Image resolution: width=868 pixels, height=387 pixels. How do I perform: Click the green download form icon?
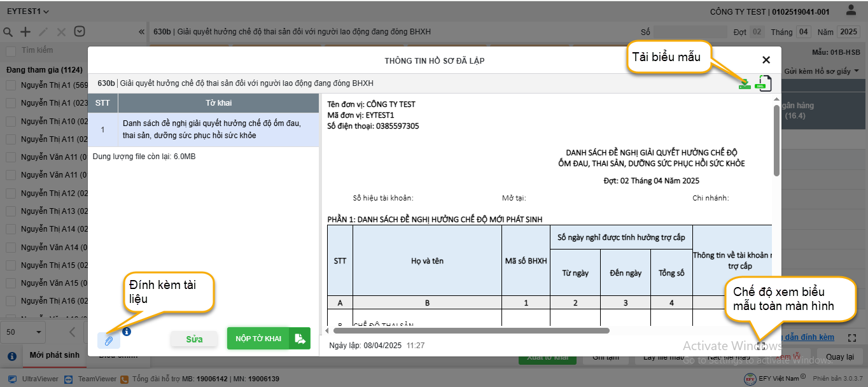744,83
